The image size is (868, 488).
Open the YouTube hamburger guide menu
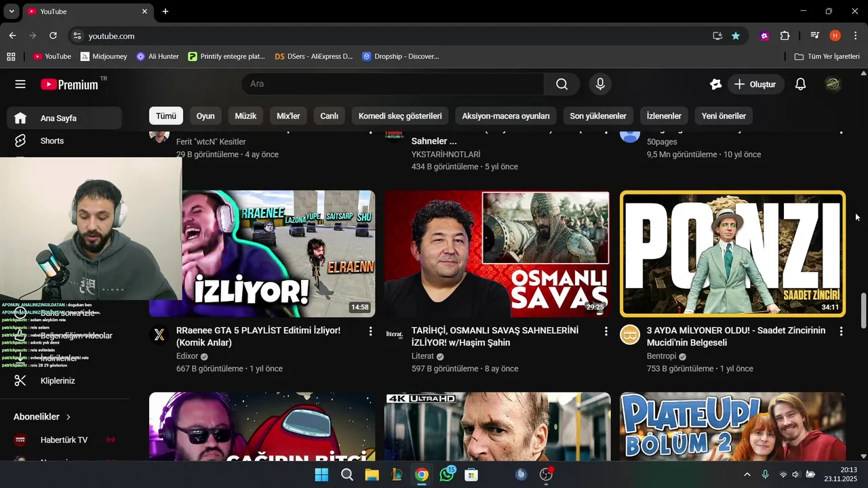20,84
